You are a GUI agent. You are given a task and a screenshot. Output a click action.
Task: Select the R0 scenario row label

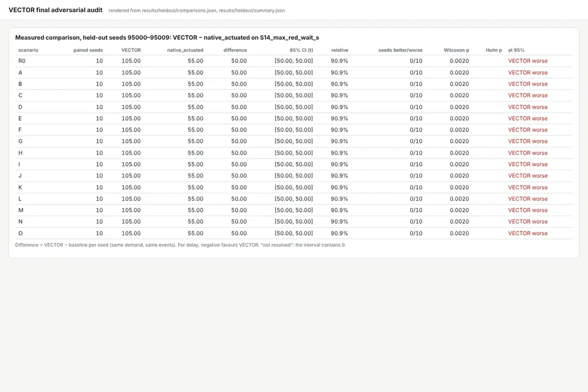click(22, 61)
